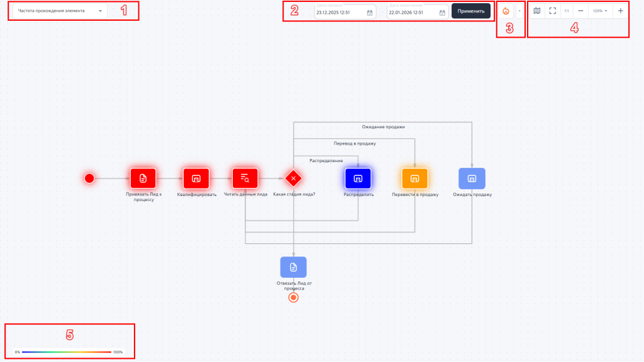644x362 pixels.
Task: Click the 'Ожидать продажу' node
Action: (x=472, y=178)
